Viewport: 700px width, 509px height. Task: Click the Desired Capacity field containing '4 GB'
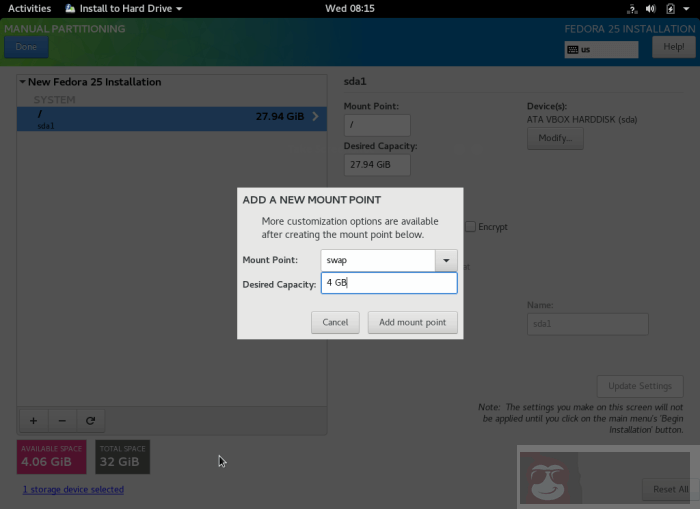pyautogui.click(x=389, y=283)
